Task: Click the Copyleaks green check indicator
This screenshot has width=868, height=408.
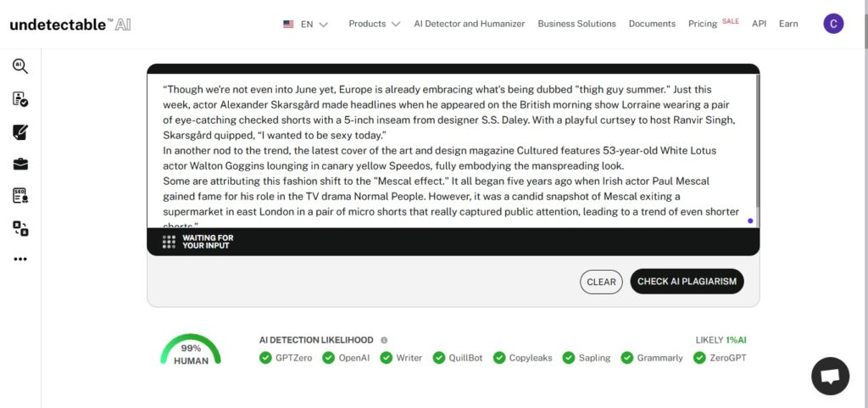Action: [499, 358]
